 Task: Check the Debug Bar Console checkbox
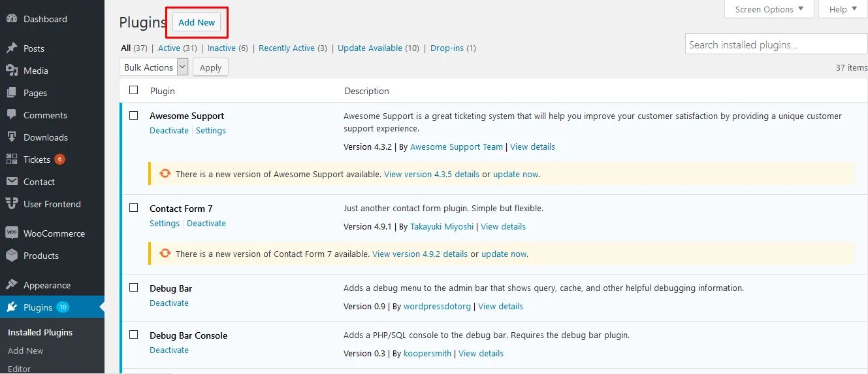pos(134,335)
